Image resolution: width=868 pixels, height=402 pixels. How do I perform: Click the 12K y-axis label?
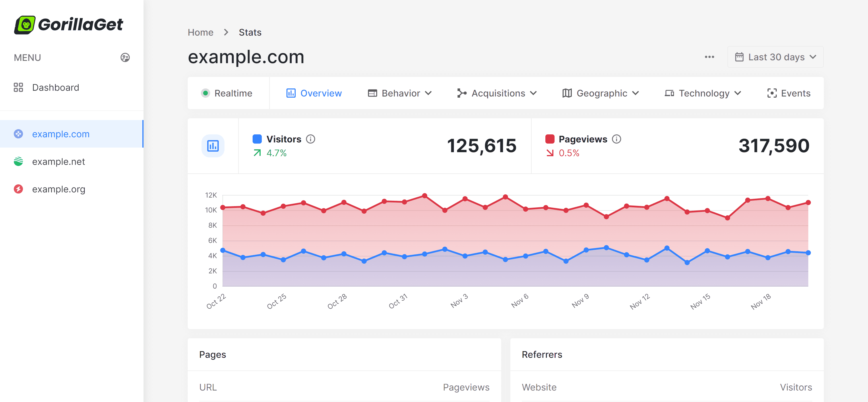pyautogui.click(x=211, y=195)
